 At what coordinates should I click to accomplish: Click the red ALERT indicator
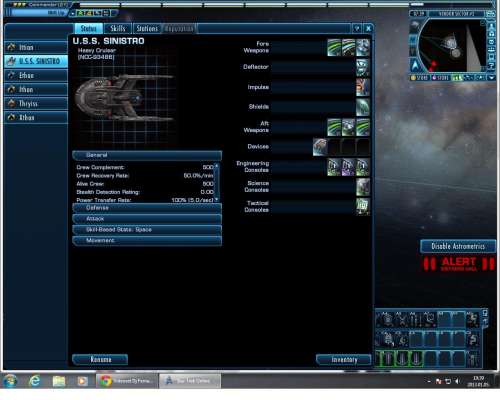[x=459, y=264]
